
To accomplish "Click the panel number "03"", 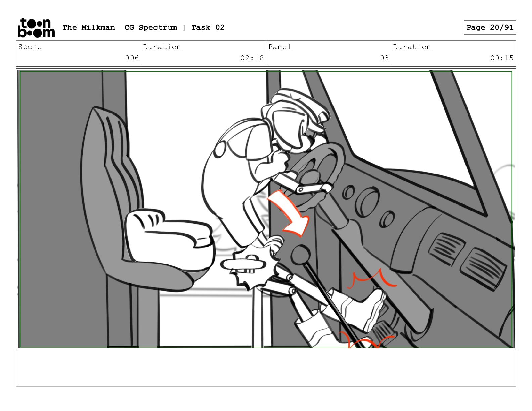I will point(384,58).
